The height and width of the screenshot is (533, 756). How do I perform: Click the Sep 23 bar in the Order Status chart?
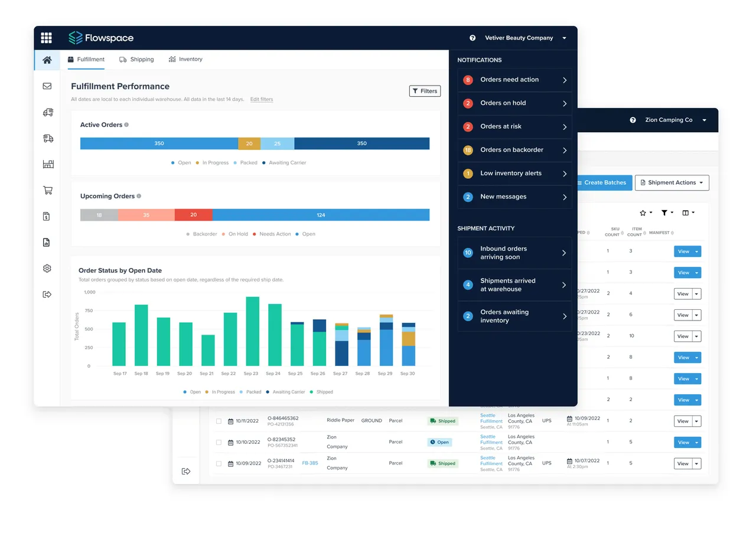coord(252,331)
